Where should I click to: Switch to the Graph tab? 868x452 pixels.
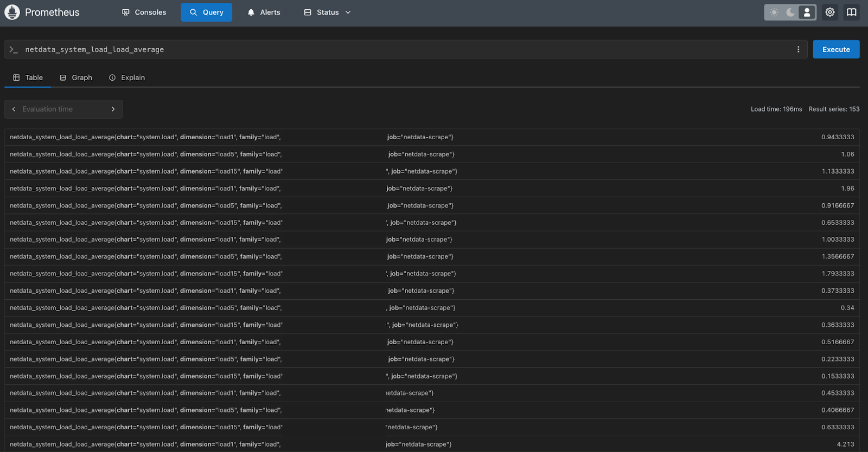tap(76, 78)
